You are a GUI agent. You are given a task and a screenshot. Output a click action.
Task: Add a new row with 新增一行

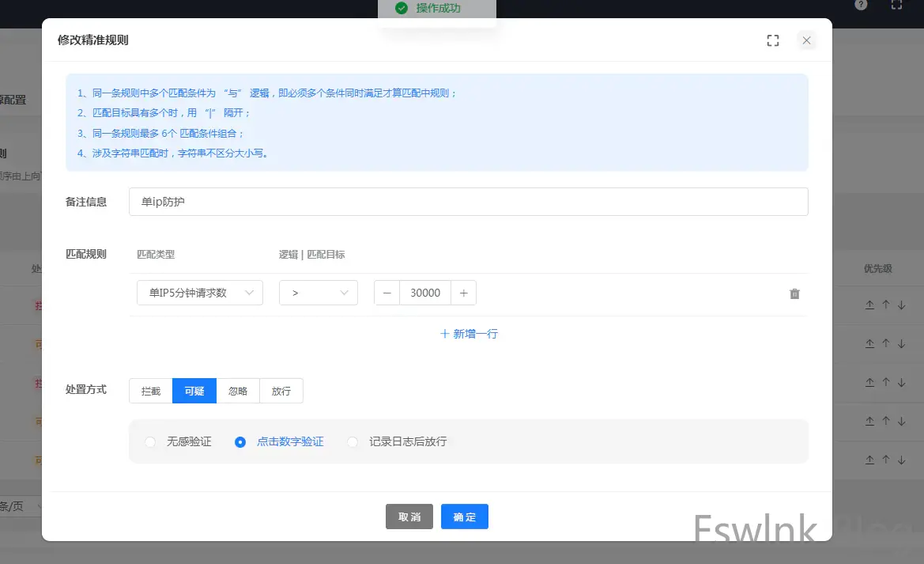tap(469, 334)
